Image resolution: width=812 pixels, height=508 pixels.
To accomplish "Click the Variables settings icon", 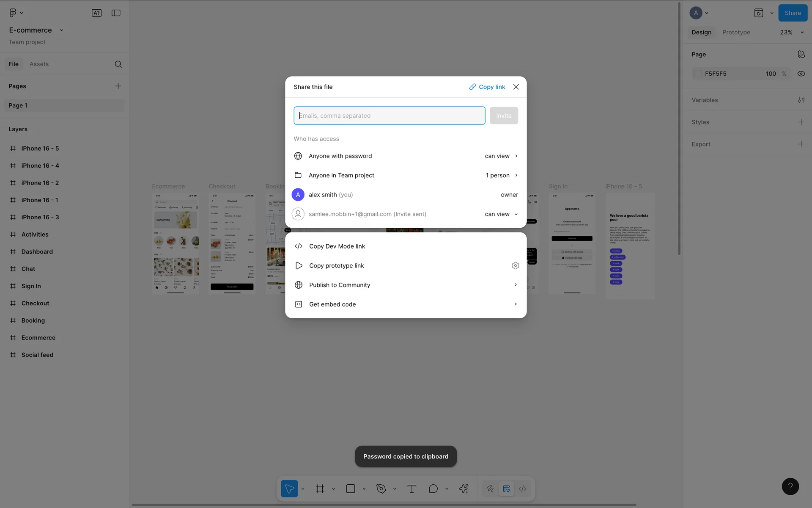I will tap(801, 100).
